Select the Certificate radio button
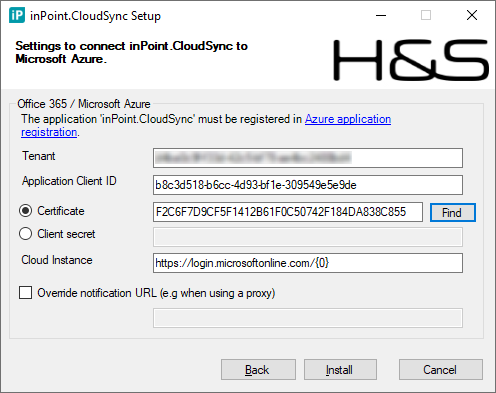 point(26,211)
